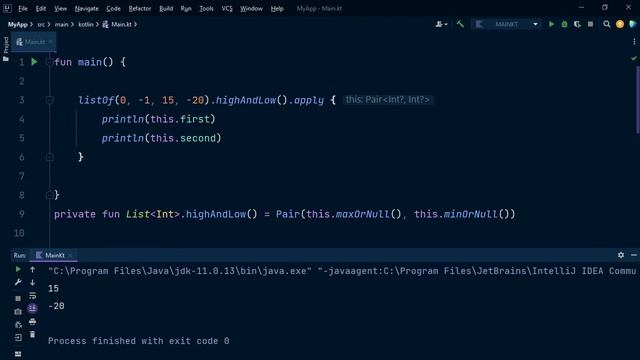The height and width of the screenshot is (360, 640).
Task: Run with coverage icon in toolbar
Action: (577, 24)
